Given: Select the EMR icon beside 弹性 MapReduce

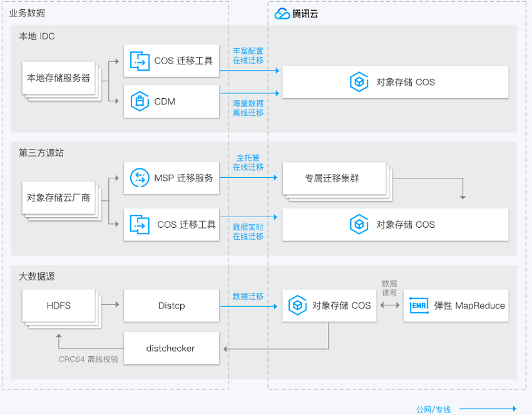Looking at the screenshot, I should click(x=419, y=305).
